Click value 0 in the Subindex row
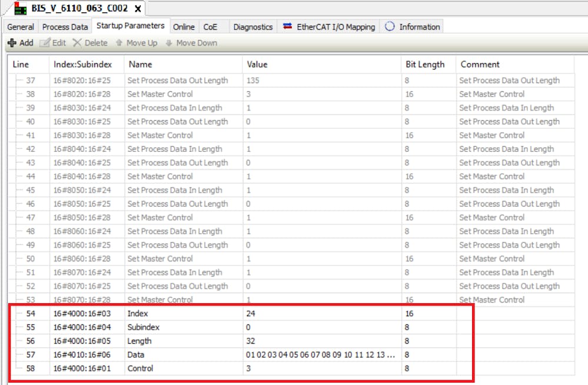 tap(248, 327)
